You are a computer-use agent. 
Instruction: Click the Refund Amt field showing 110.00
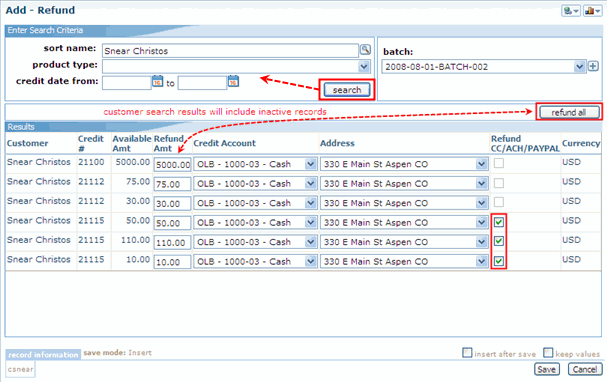(172, 242)
